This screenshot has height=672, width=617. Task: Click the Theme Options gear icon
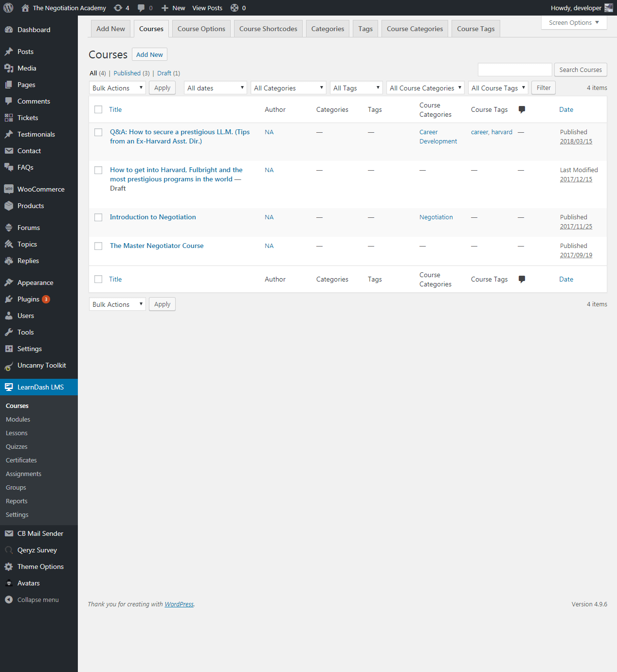coord(9,566)
